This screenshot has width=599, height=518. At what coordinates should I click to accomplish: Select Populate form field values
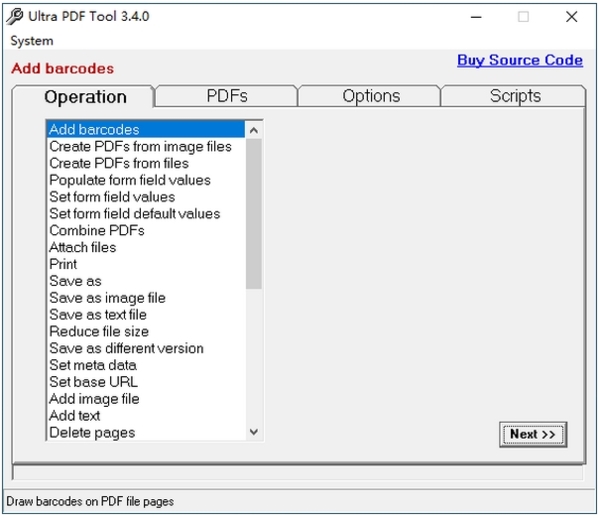(x=146, y=180)
